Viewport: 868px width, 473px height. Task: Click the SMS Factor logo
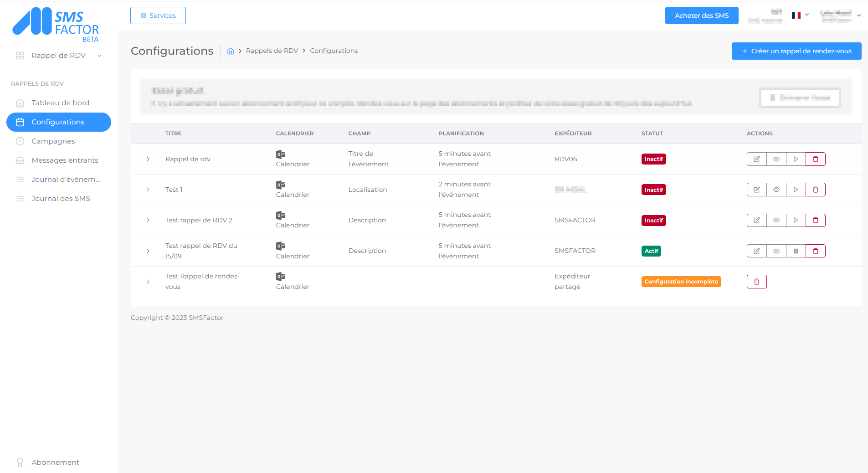[x=56, y=25]
